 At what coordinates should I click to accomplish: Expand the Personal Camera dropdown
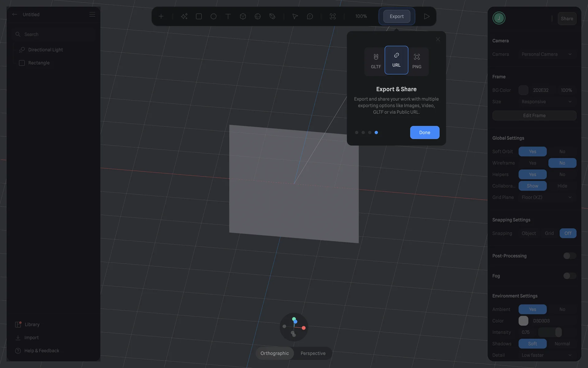point(546,54)
